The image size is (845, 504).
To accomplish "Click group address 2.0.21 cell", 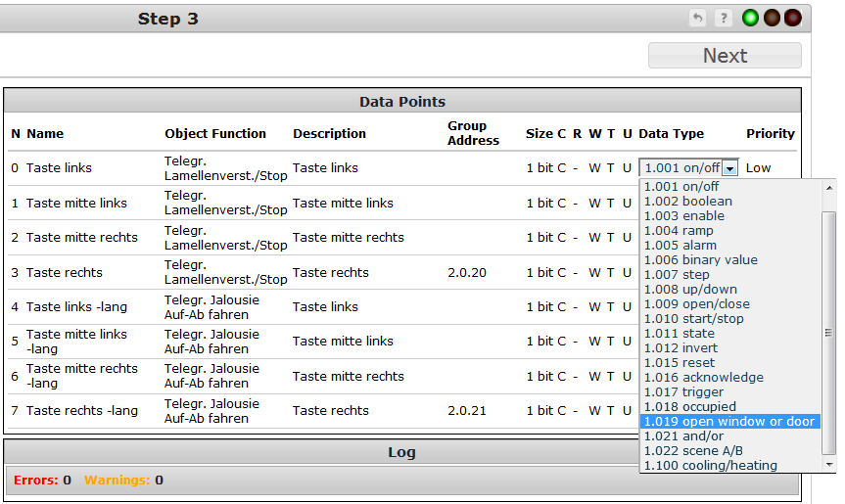I will pos(466,411).
